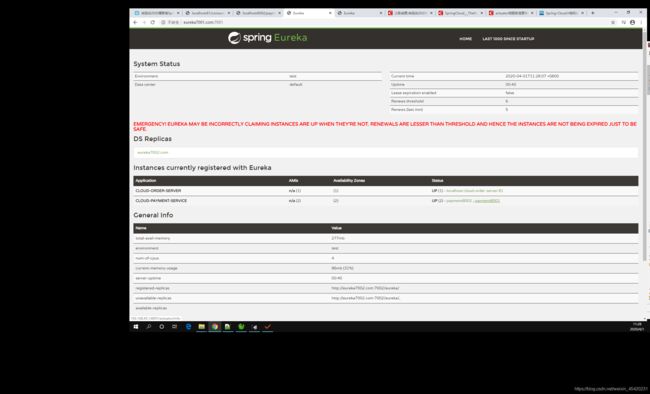Open the browser three-dot menu

click(641, 22)
